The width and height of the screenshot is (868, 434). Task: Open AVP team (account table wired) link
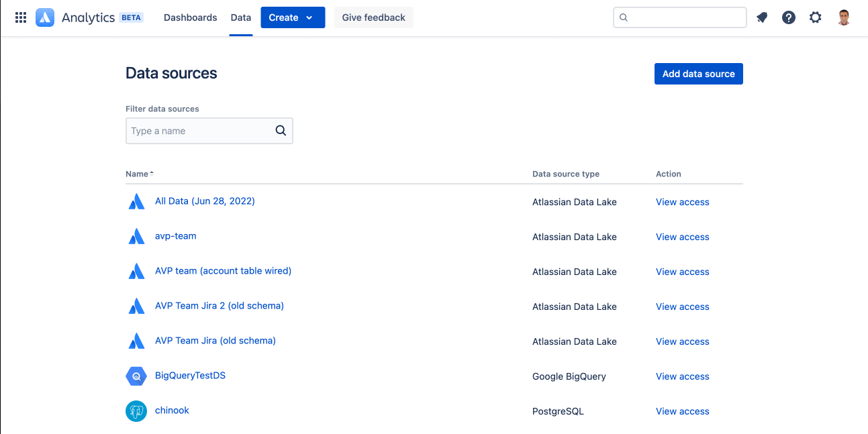(x=223, y=270)
